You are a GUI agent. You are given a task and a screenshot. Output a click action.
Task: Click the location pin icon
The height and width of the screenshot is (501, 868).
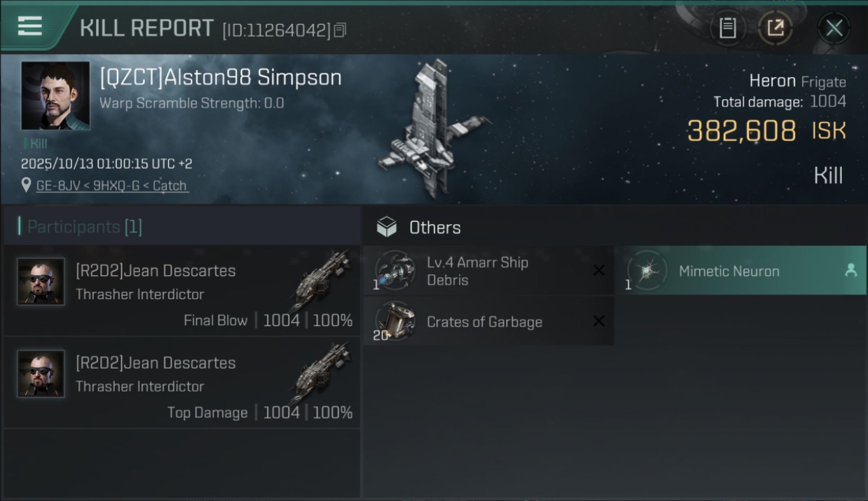coord(26,185)
